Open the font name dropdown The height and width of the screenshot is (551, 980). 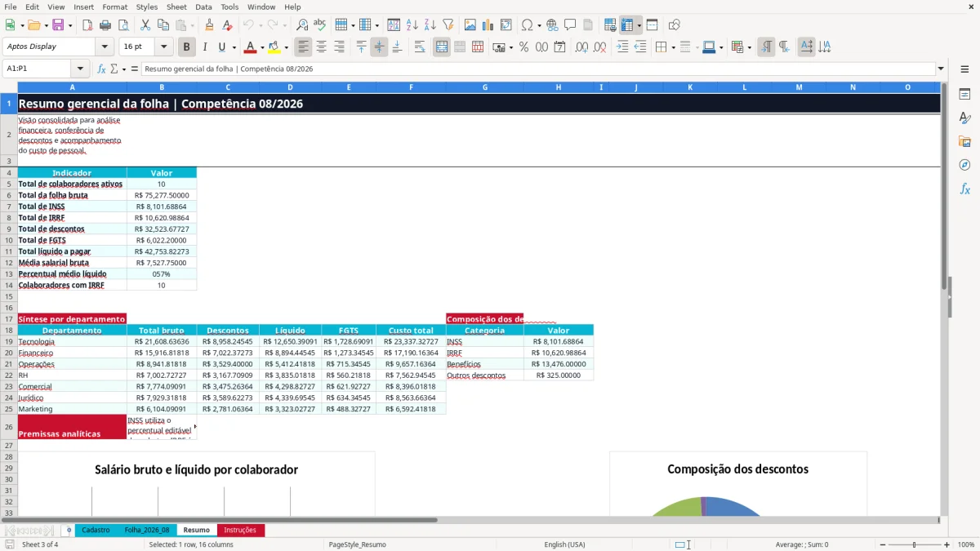click(x=104, y=47)
